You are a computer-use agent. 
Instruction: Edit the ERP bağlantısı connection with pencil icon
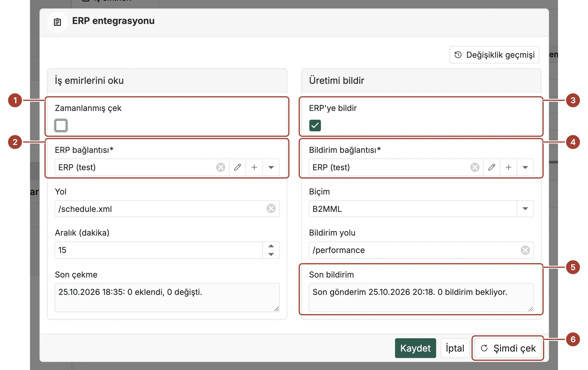(237, 167)
